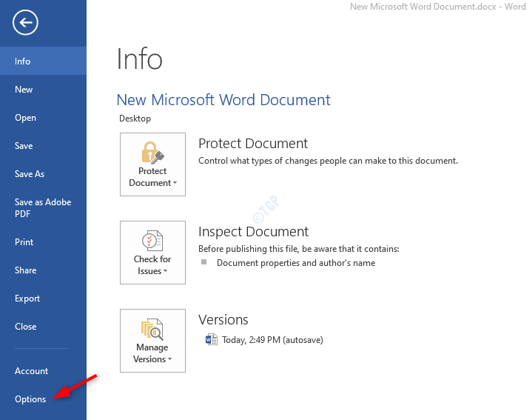532x420 pixels.
Task: Click Close in the sidebar
Action: [x=43, y=327]
